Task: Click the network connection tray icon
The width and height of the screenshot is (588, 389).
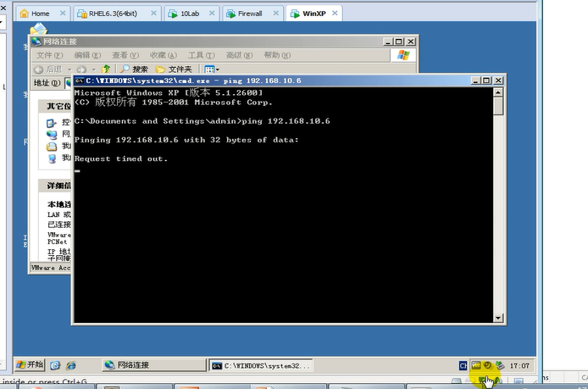Action: click(x=500, y=365)
